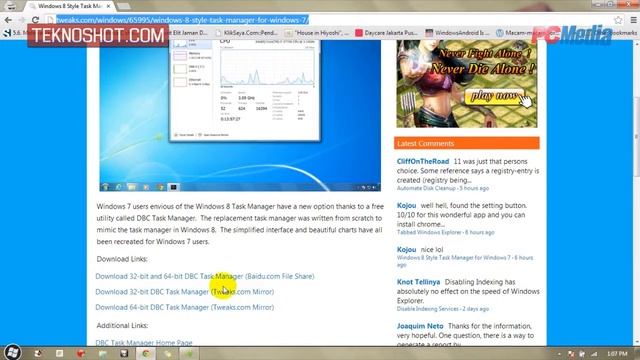
Task: Open the Chrome icon on the taskbar
Action: [x=146, y=353]
